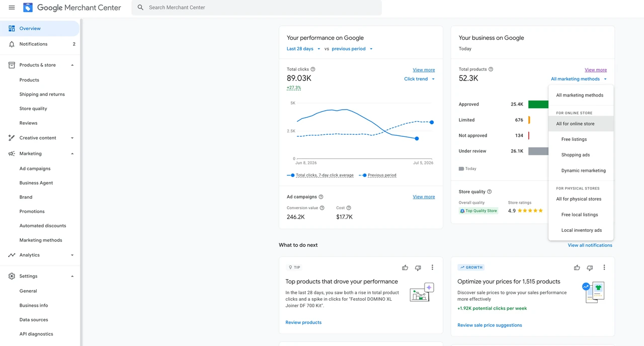This screenshot has width=644, height=346.
Task: Click the Creative content icon
Action: click(12, 138)
